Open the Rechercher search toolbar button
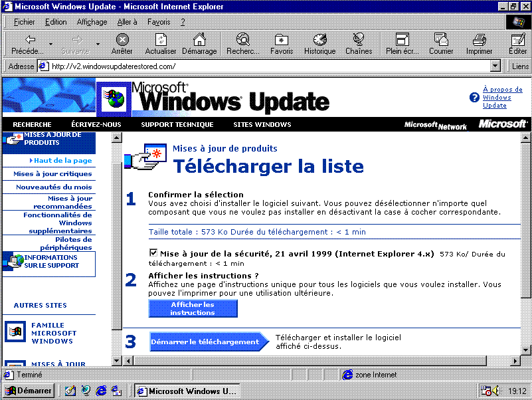Viewport: 532px width, 400px height. click(x=243, y=44)
